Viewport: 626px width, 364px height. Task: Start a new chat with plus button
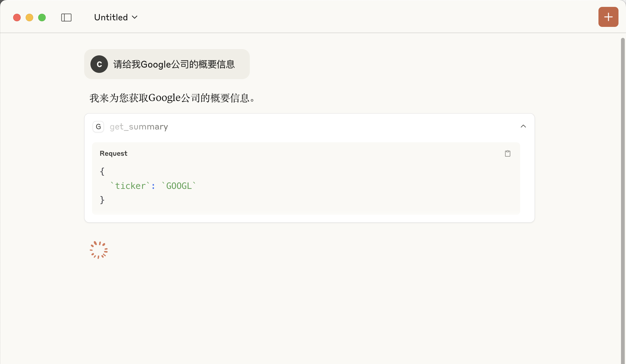pos(608,17)
